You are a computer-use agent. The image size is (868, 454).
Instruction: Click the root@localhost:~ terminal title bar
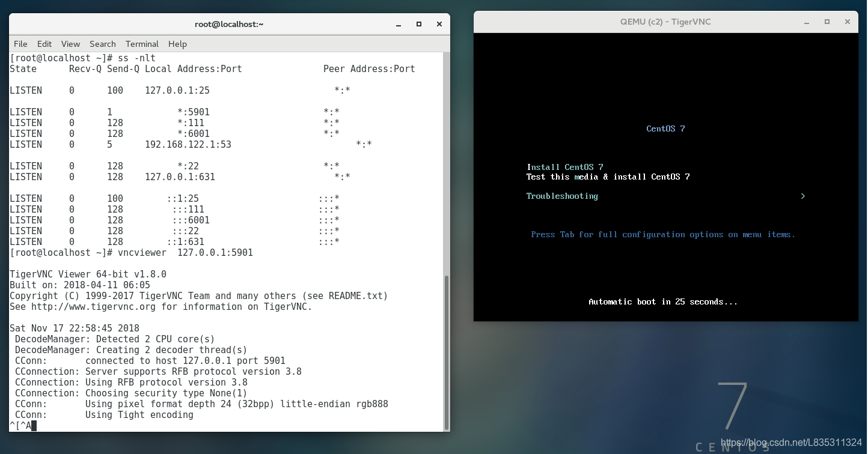230,24
